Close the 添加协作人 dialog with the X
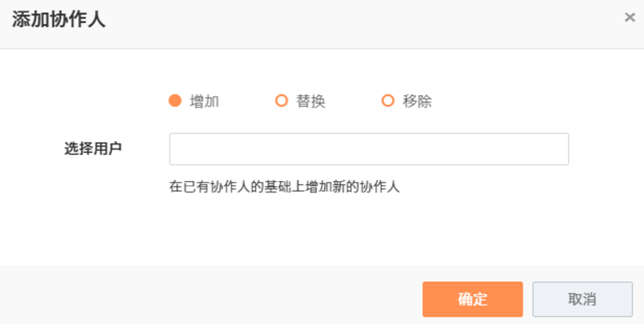 click(x=629, y=18)
